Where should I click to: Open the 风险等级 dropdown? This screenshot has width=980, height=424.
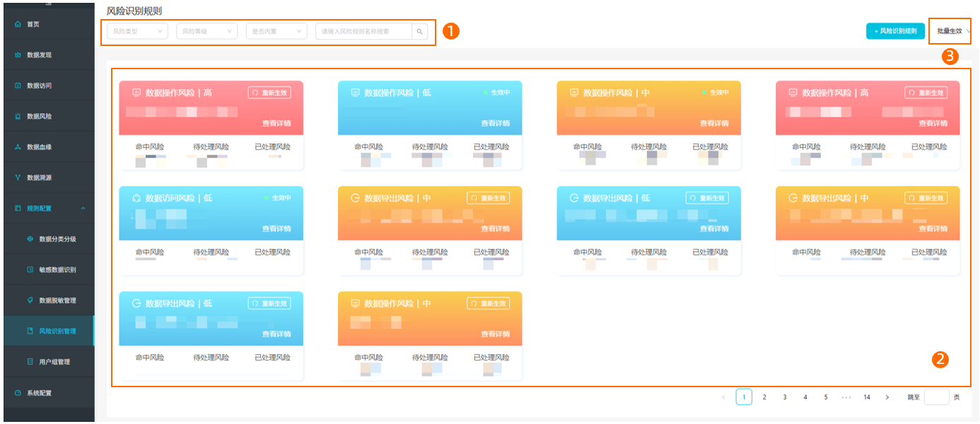click(x=206, y=31)
